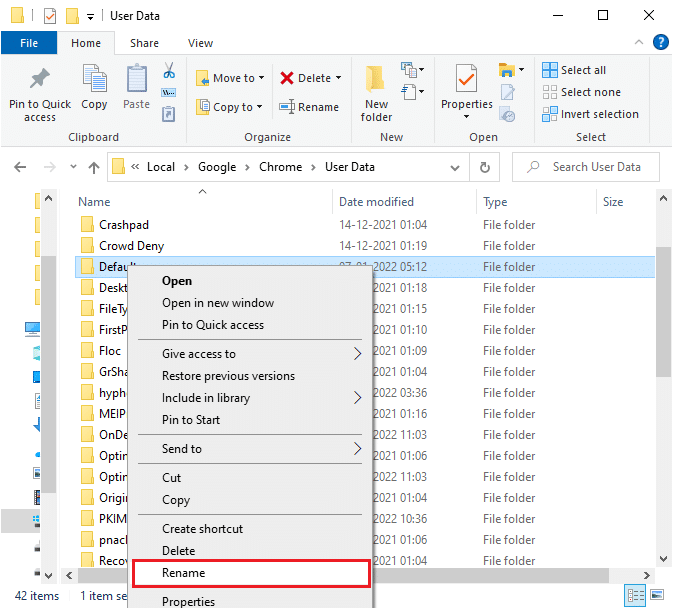Click the Paste shortcut icon in ribbon
This screenshot has height=608, width=673.
168,114
